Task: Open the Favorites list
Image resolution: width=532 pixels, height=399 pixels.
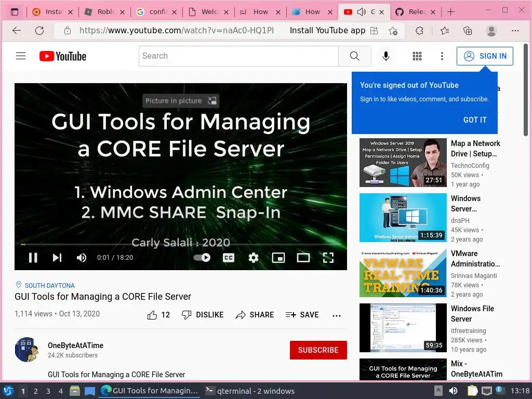Action: pos(445,31)
